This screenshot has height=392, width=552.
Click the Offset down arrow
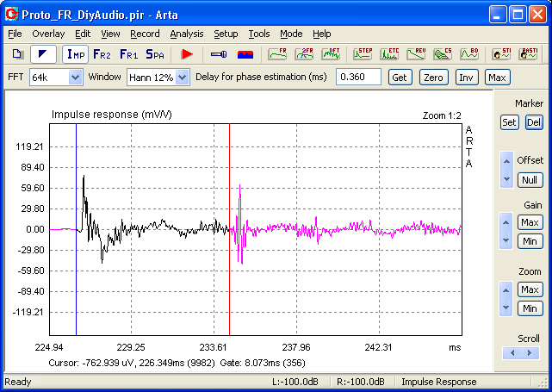tap(506, 179)
